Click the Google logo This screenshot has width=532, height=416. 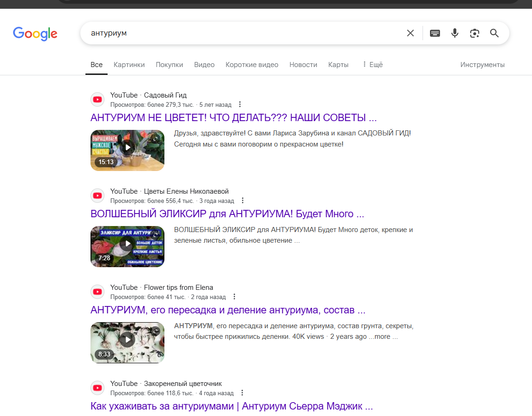point(35,34)
